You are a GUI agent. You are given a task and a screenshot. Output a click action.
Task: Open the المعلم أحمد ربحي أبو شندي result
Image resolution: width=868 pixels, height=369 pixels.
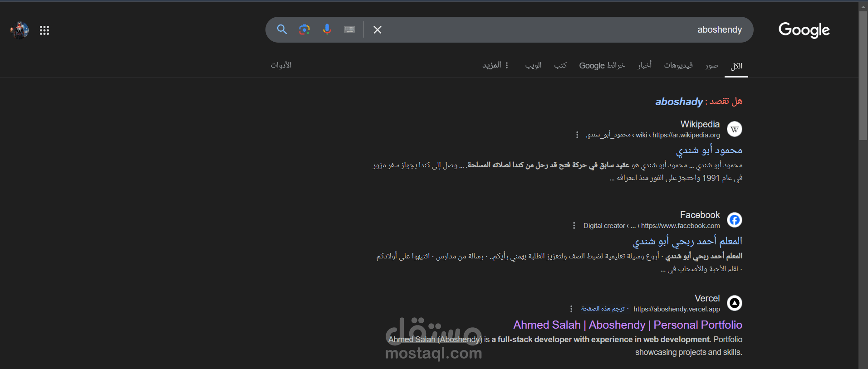687,241
